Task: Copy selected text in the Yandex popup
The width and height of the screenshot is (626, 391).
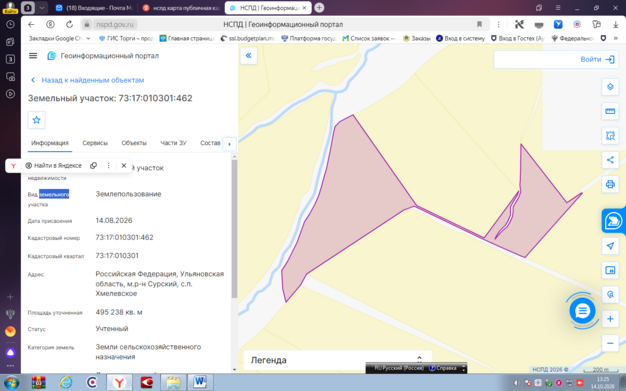Action: click(x=93, y=165)
